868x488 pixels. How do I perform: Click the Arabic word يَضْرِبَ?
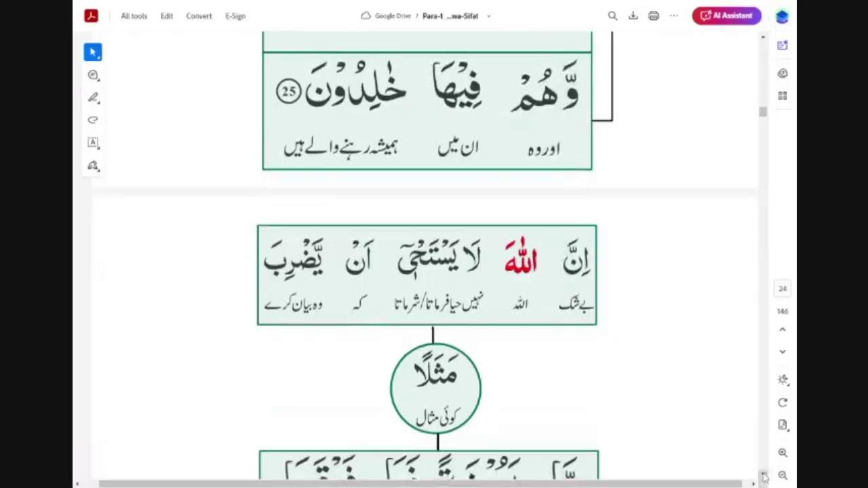(x=293, y=258)
